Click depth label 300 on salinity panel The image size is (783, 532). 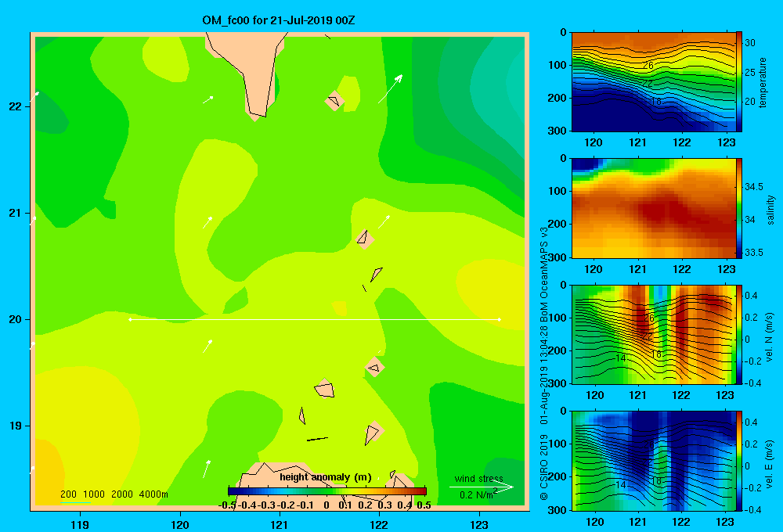pyautogui.click(x=558, y=257)
